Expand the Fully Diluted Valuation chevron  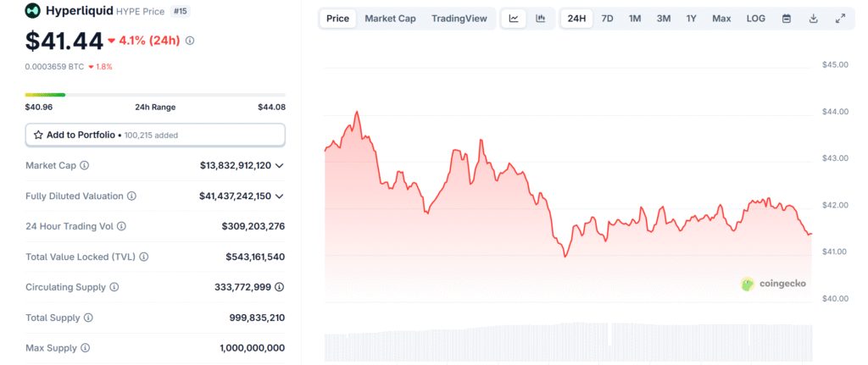[280, 196]
